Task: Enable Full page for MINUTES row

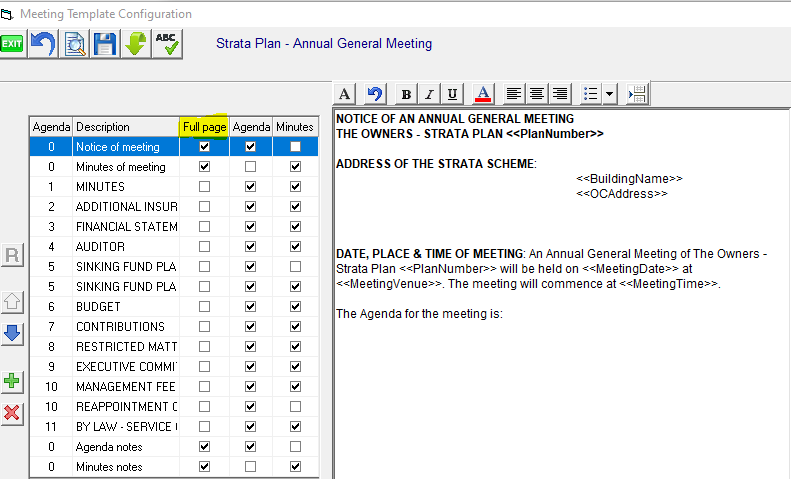Action: pos(204,187)
